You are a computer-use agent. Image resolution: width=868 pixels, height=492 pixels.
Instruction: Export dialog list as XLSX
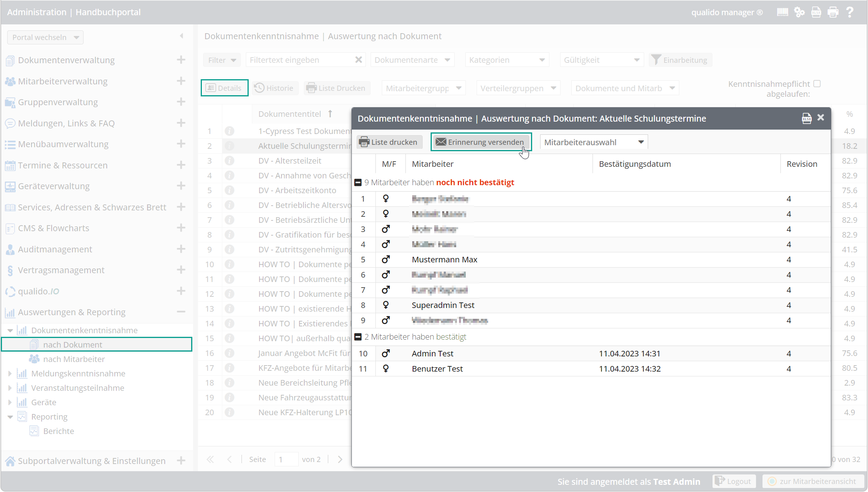(807, 118)
